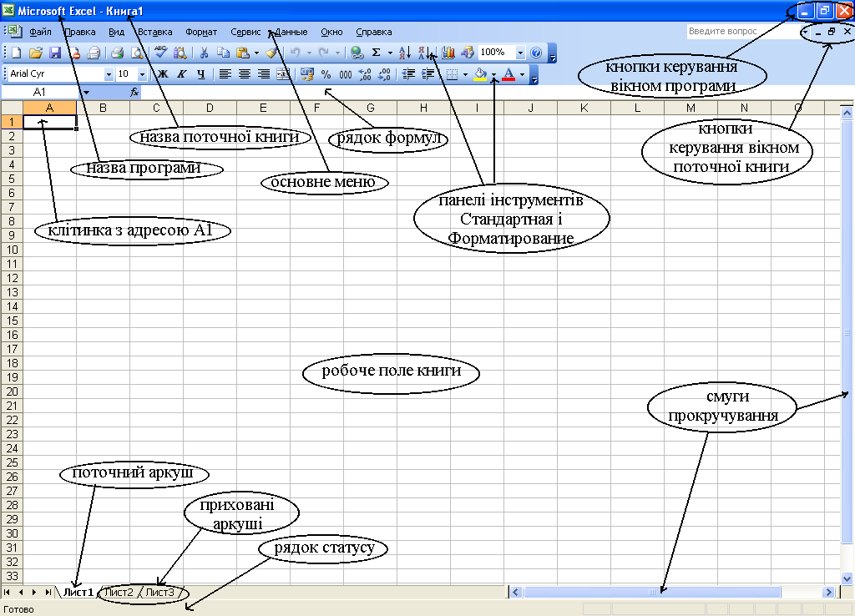Click the Open file folder icon
The image size is (855, 616).
point(35,53)
